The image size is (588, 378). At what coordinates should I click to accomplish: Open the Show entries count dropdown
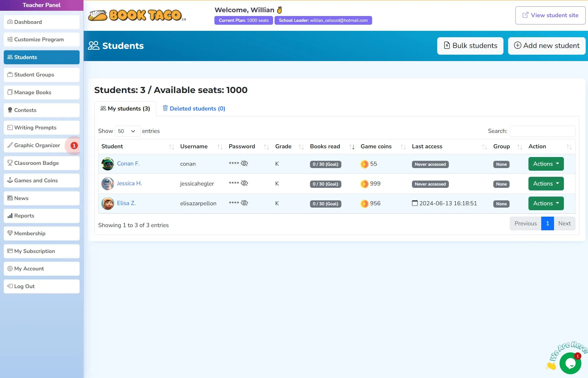coord(127,131)
